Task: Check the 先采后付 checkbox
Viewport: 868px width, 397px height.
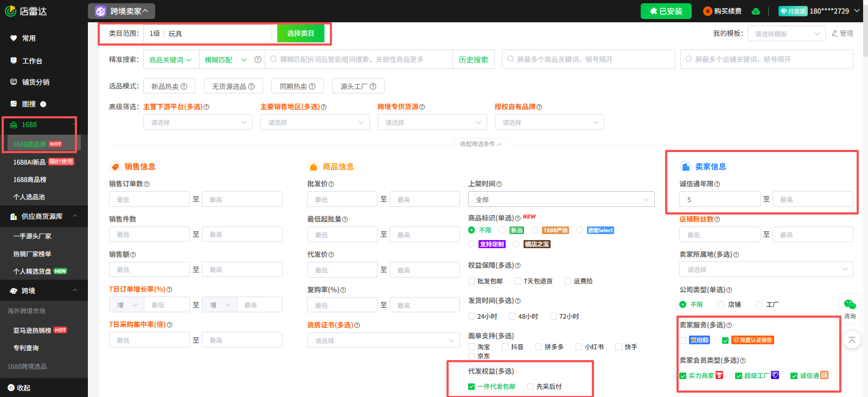Action: (x=531, y=387)
